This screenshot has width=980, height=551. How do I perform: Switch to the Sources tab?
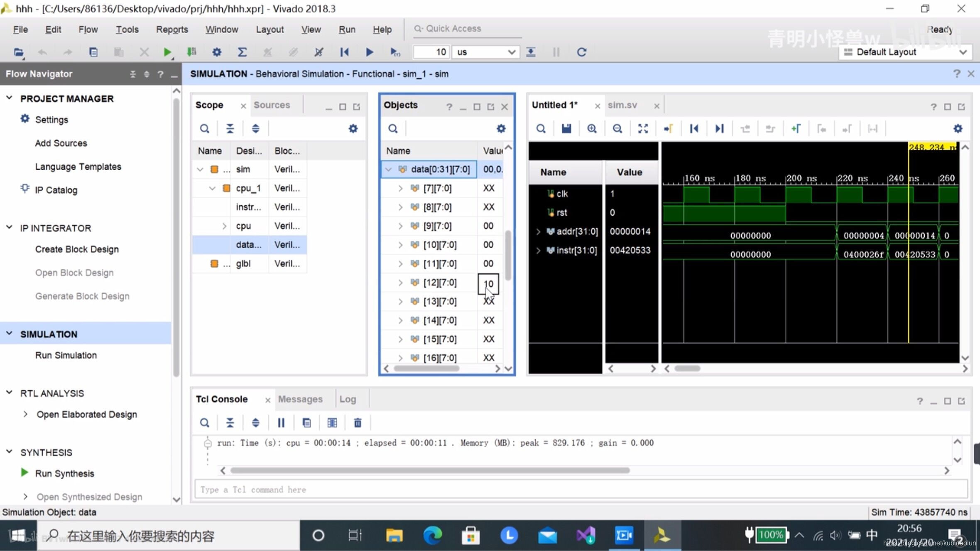pyautogui.click(x=272, y=105)
